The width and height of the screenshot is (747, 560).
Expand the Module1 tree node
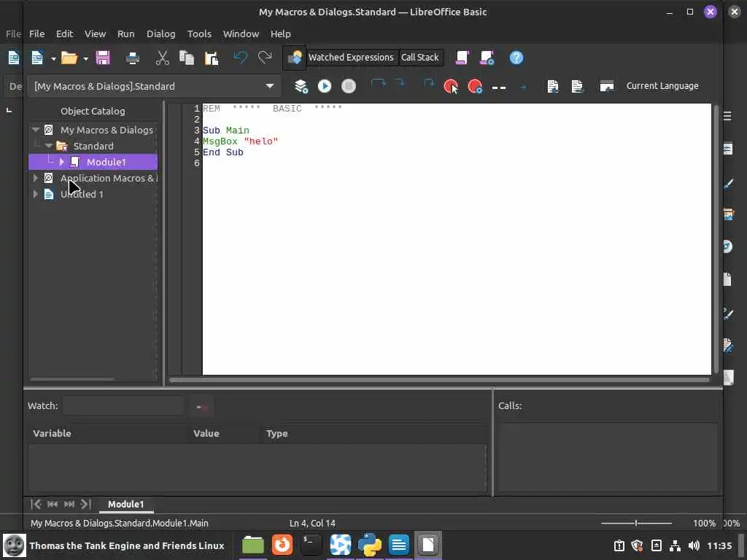[x=61, y=162]
